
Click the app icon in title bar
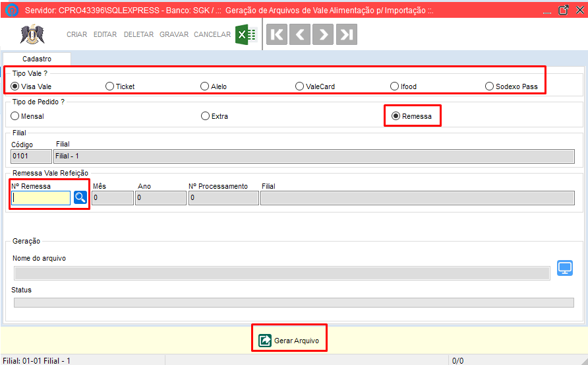pos(12,10)
